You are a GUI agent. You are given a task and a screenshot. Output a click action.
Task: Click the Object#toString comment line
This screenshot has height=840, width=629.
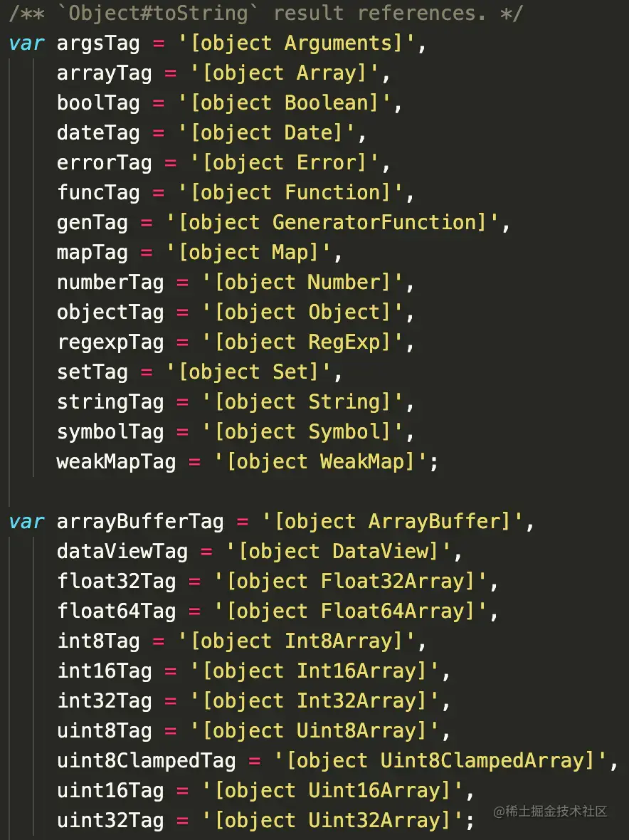265,13
